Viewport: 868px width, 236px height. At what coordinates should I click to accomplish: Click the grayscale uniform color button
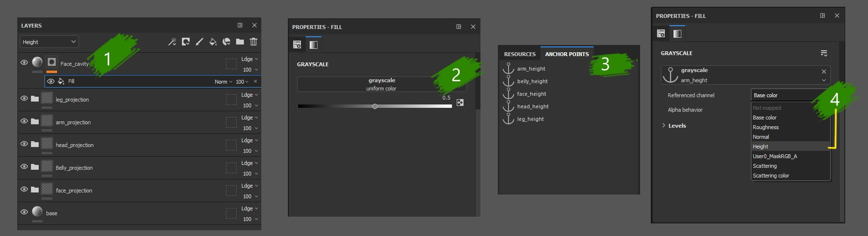click(x=381, y=84)
